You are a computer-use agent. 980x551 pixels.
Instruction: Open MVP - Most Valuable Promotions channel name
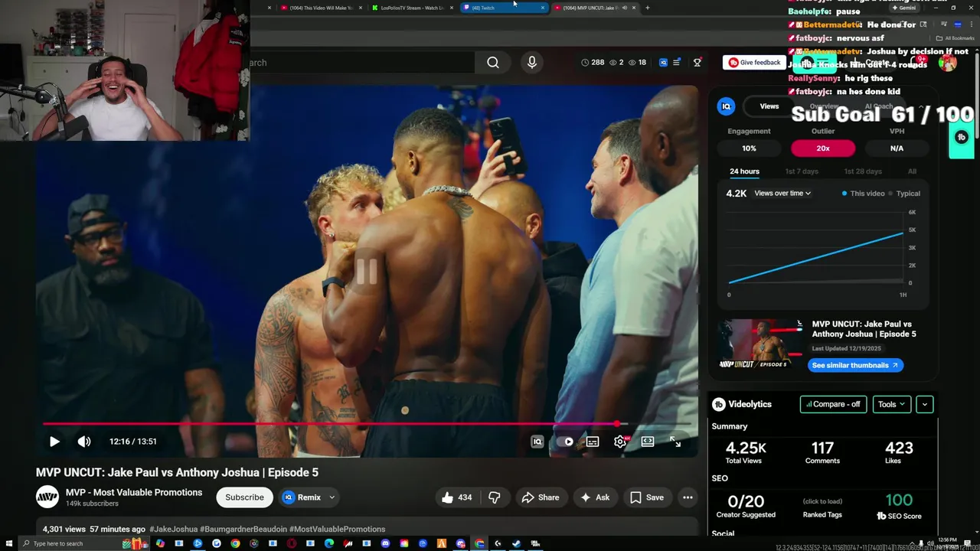(134, 492)
